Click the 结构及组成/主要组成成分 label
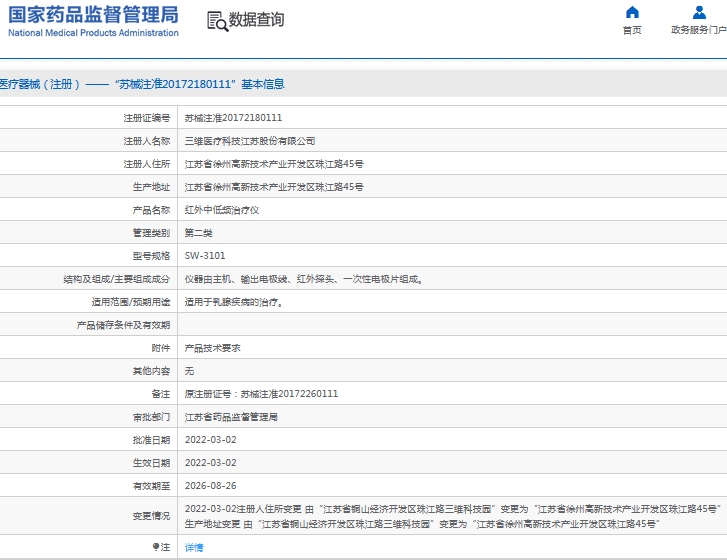Image resolution: width=727 pixels, height=560 pixels. click(117, 279)
